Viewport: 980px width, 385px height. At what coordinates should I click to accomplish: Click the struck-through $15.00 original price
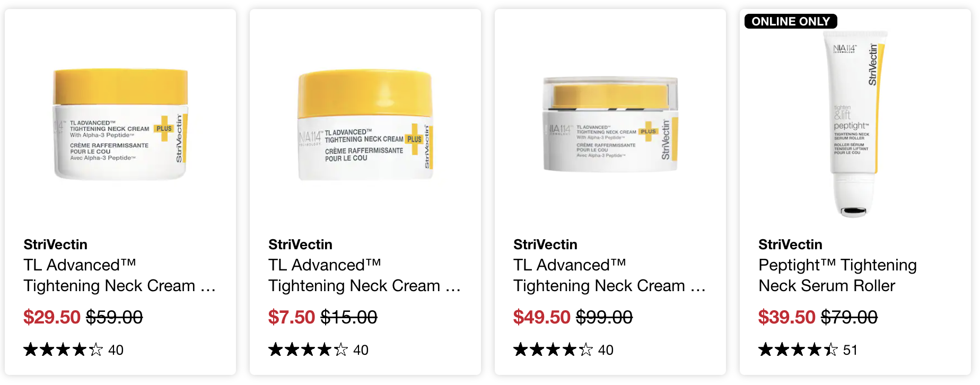point(349,317)
